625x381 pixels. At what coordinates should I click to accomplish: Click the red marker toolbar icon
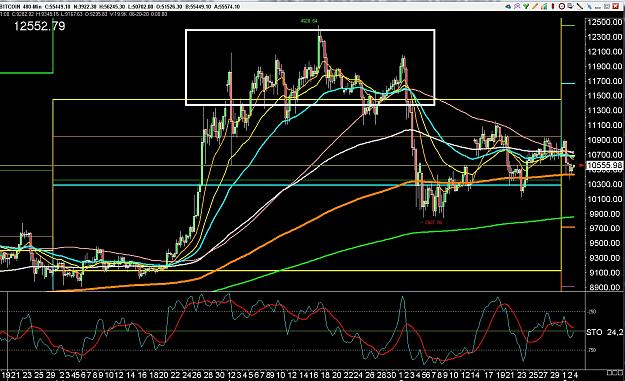point(553,6)
